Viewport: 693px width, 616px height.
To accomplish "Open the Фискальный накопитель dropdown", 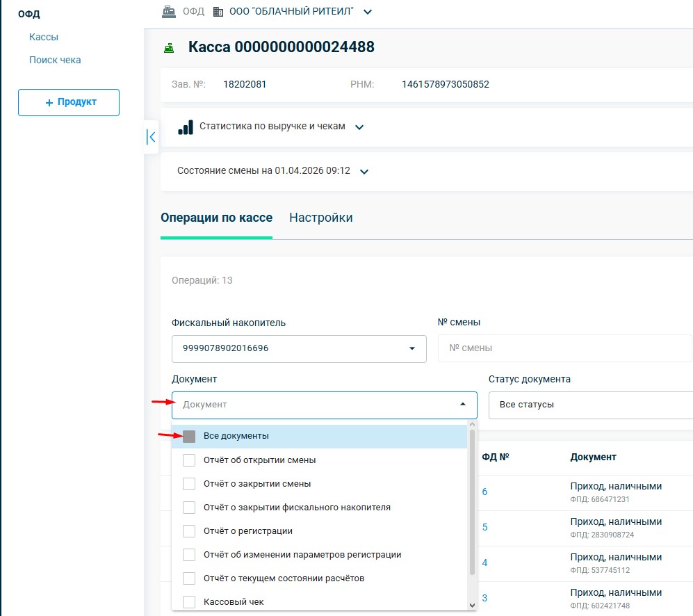I will click(x=299, y=348).
